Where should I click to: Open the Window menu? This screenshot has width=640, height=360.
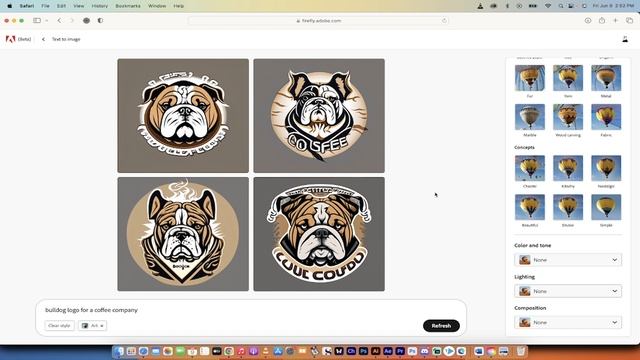(x=157, y=6)
